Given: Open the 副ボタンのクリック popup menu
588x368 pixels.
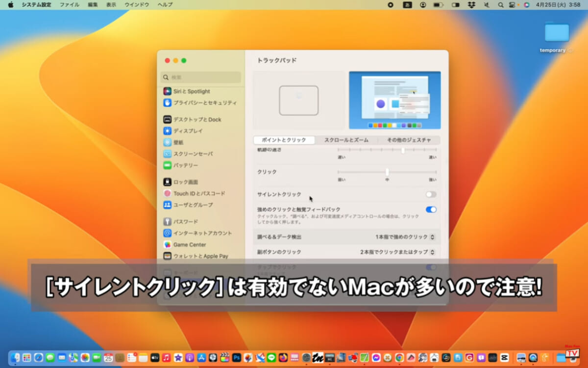Looking at the screenshot, I should [x=397, y=252].
